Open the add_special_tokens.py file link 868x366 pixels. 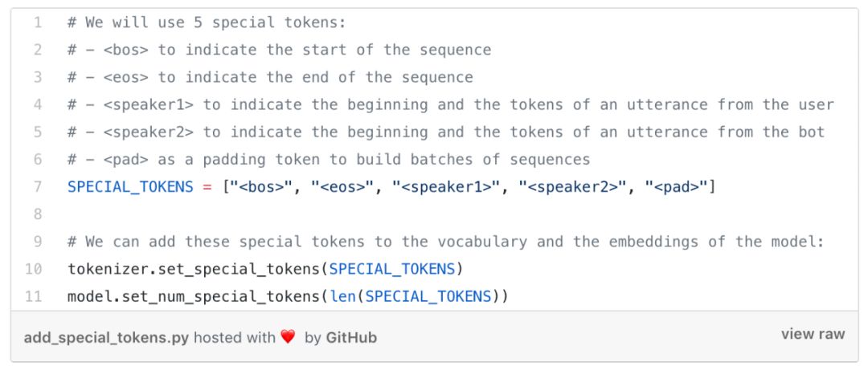106,338
